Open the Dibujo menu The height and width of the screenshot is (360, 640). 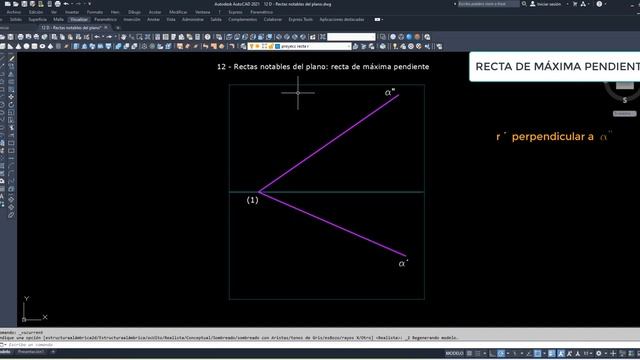pos(134,12)
